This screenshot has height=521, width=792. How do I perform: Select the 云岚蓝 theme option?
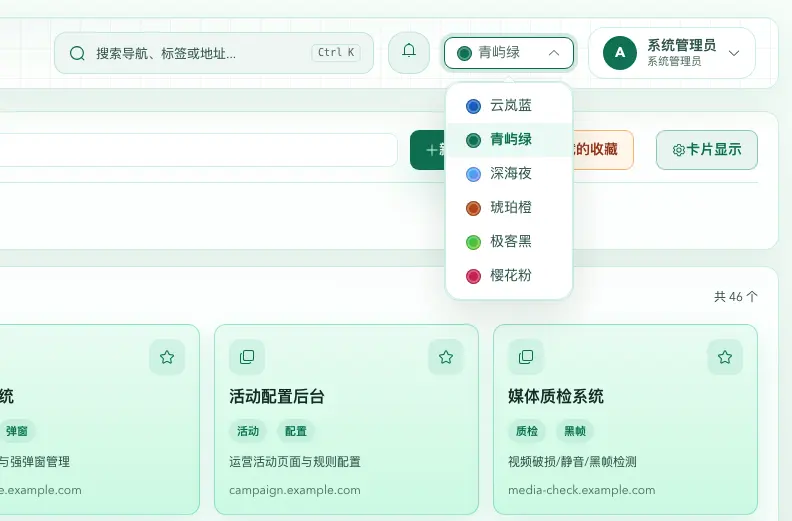(x=509, y=106)
